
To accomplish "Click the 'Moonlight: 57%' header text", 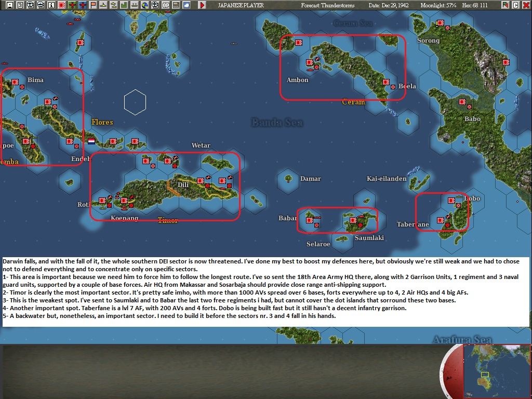I will pos(438,5).
